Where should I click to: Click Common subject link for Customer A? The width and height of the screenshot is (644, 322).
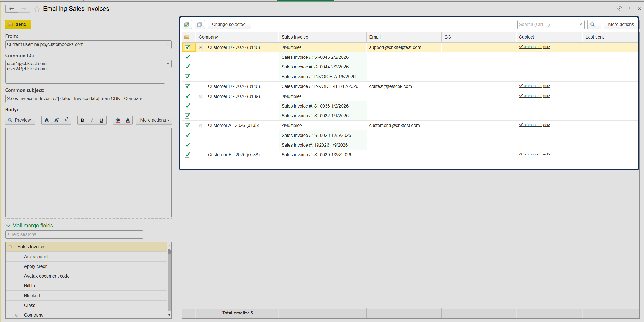click(534, 125)
